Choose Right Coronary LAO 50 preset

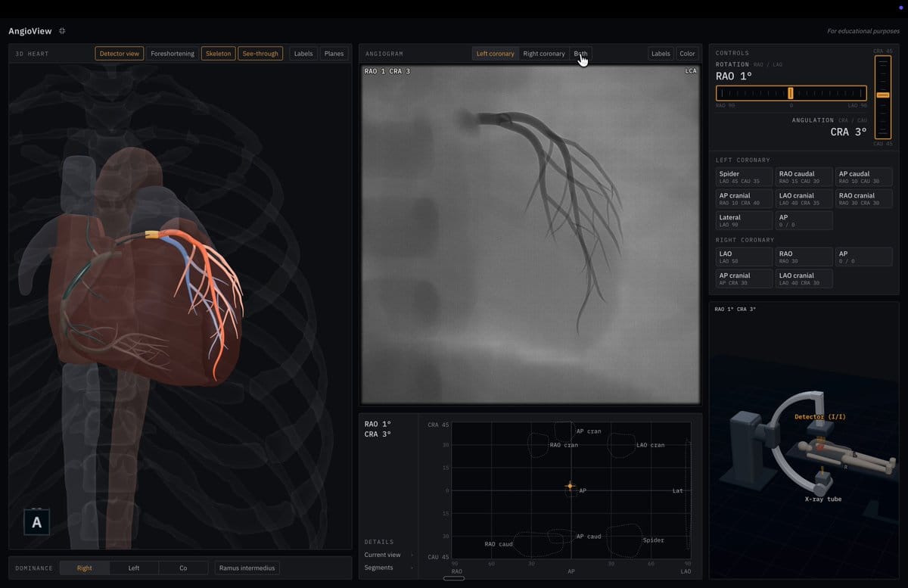point(744,257)
